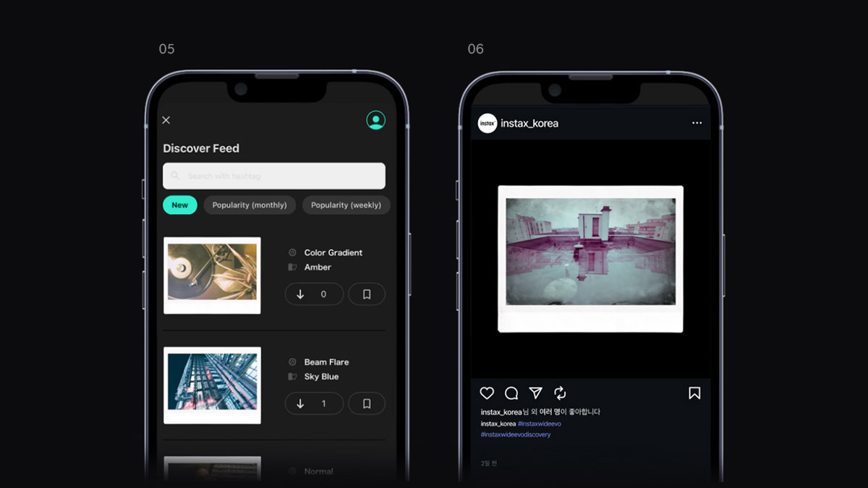Click the lens effect icon beside Beam Flare
Screen dimensions: 868x488
292,362
